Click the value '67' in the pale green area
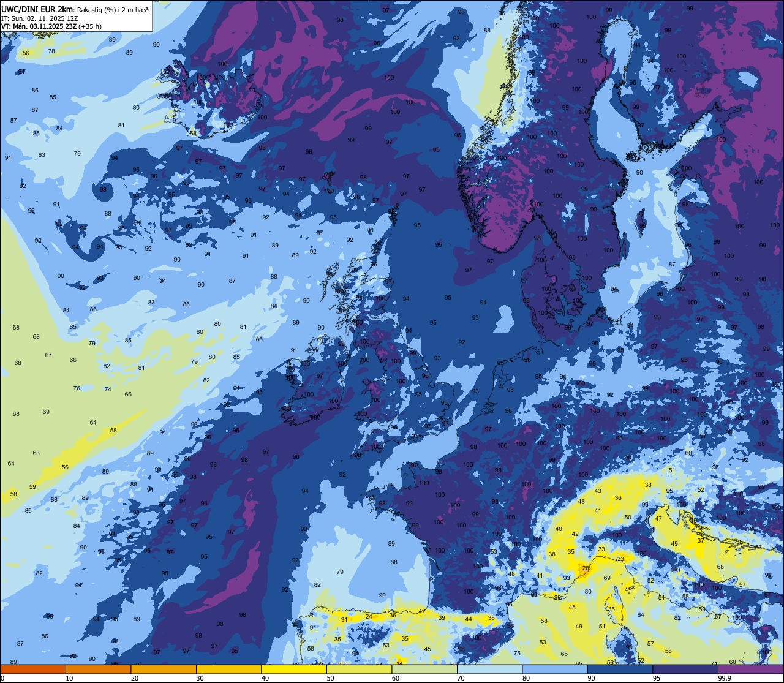The width and height of the screenshot is (784, 683). pos(48,355)
